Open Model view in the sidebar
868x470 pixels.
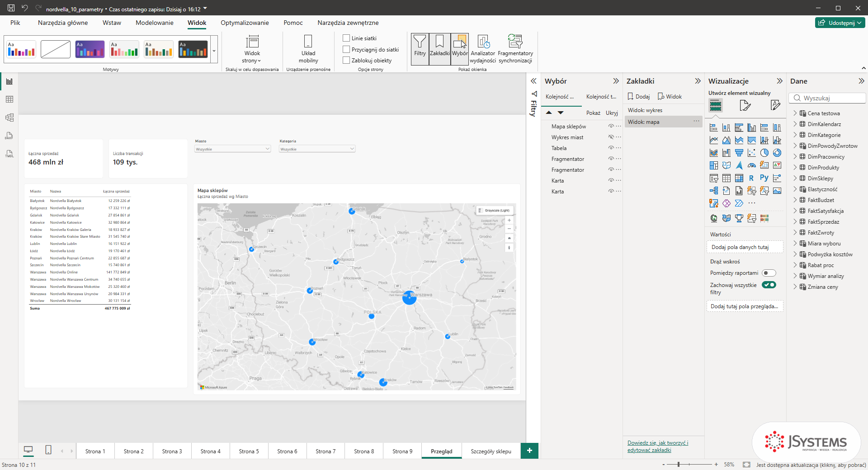(9, 117)
